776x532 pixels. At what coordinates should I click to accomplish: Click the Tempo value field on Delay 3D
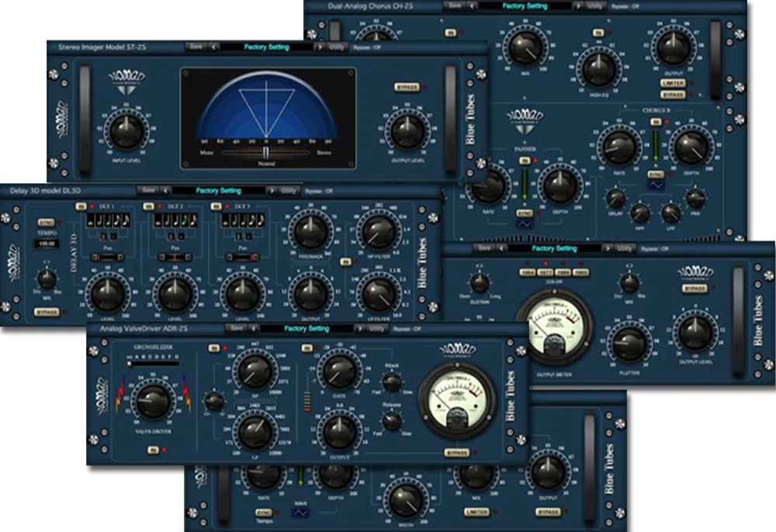(x=46, y=243)
